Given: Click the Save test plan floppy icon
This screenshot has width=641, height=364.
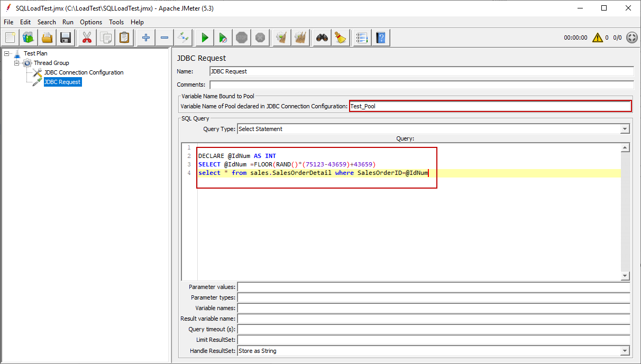Looking at the screenshot, I should (66, 38).
